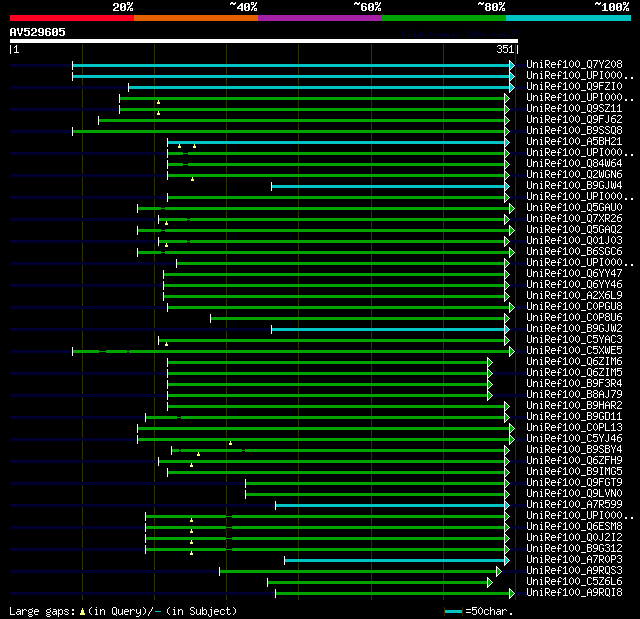Open hit UniRef100_Q7Y208
The width and height of the screenshot is (640, 619).
(574, 64)
